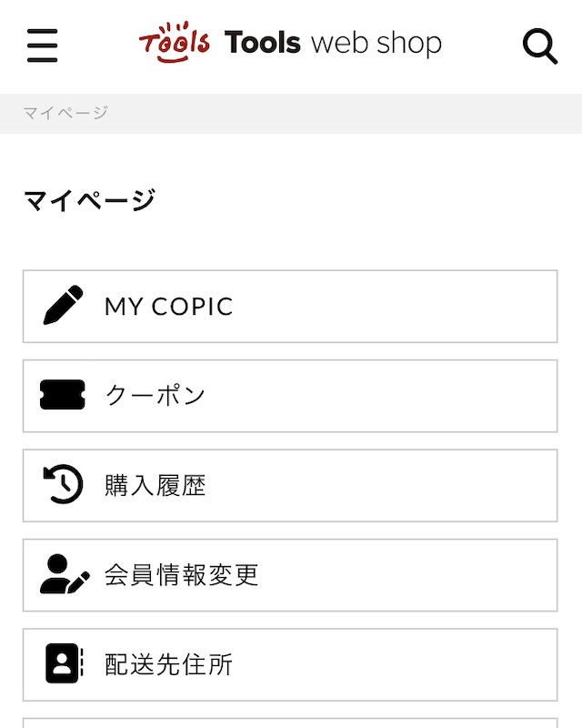Open the MY COPIC menu item

click(290, 307)
